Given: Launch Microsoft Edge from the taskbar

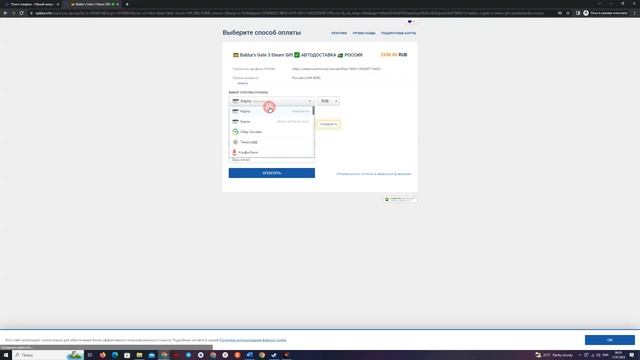Looking at the screenshot, I should coord(115,355).
